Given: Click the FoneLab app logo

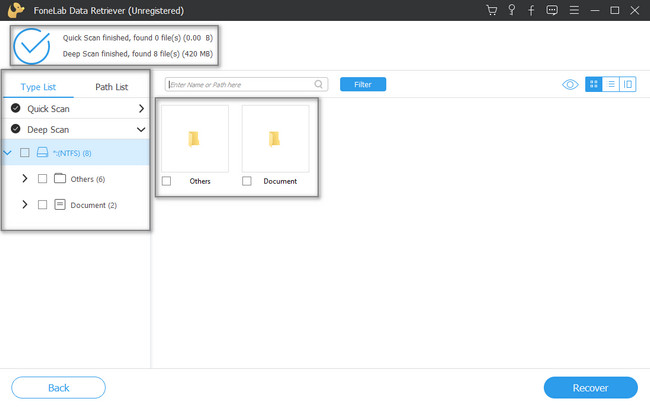Looking at the screenshot, I should pos(16,10).
